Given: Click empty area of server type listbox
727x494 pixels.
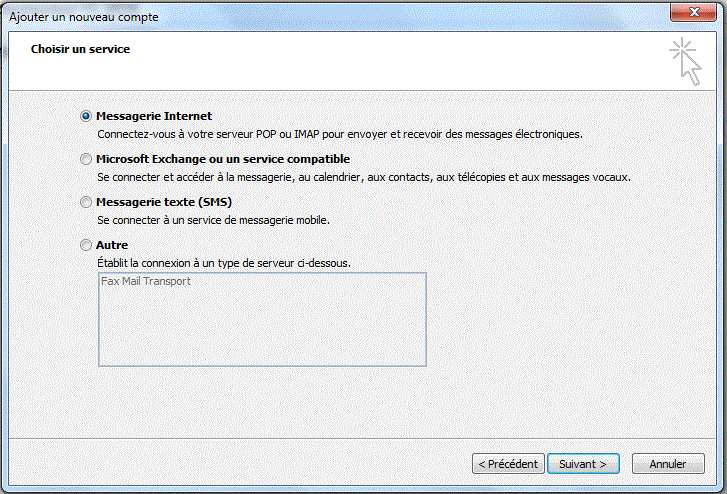Looking at the screenshot, I should pos(262,330).
